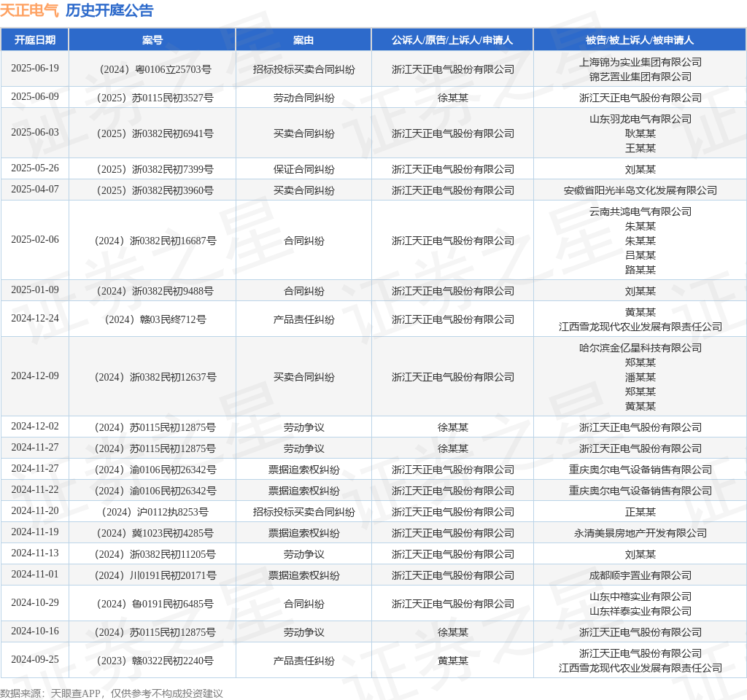
Task: Click case number (2024)浙0382民初9488号
Action: click(152, 291)
